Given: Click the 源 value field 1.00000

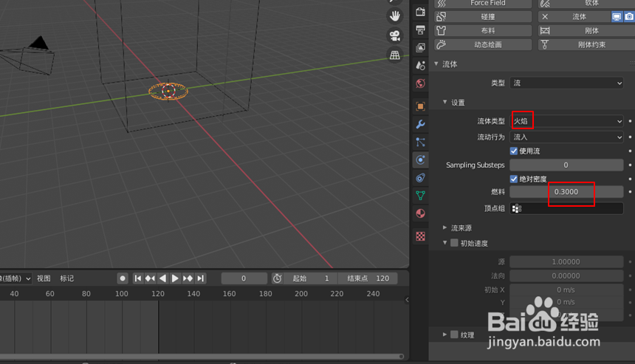Looking at the screenshot, I should click(566, 262).
